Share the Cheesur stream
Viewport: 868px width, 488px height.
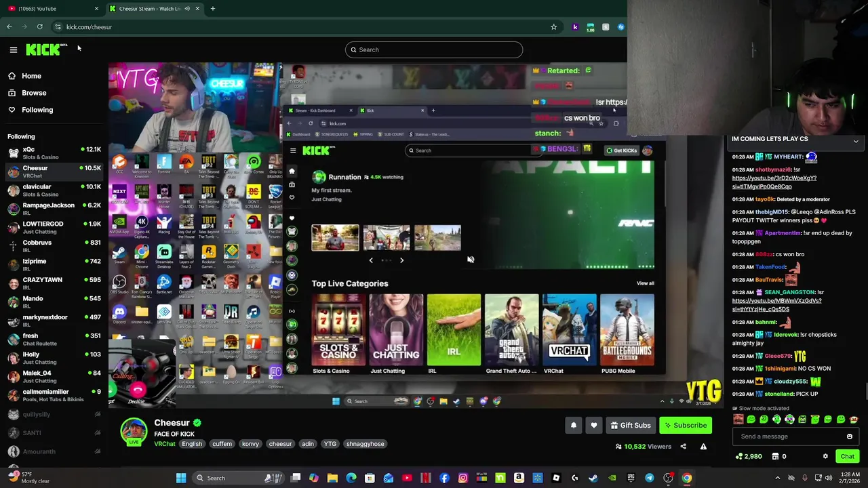tap(683, 447)
